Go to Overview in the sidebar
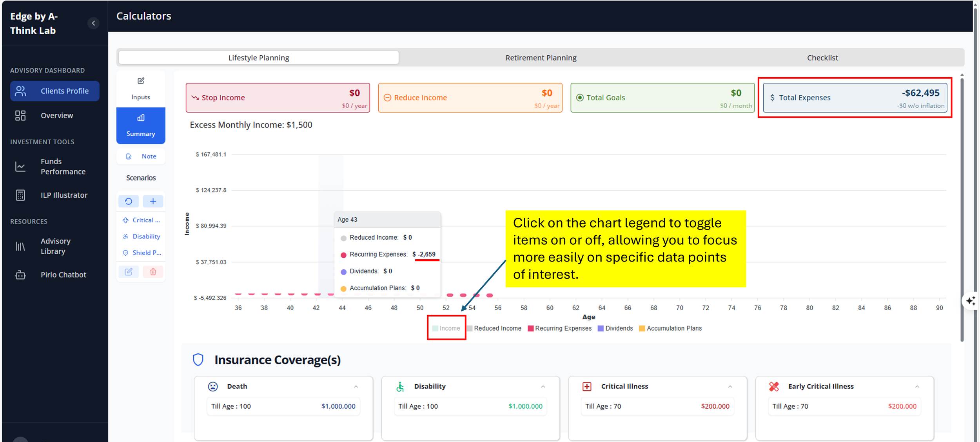Viewport: 980px width, 442px height. [x=55, y=115]
